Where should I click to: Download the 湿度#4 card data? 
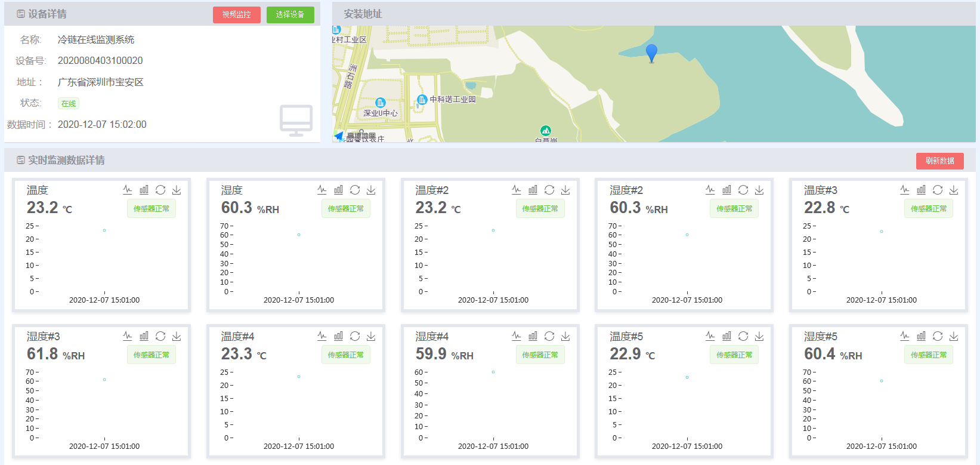(565, 336)
